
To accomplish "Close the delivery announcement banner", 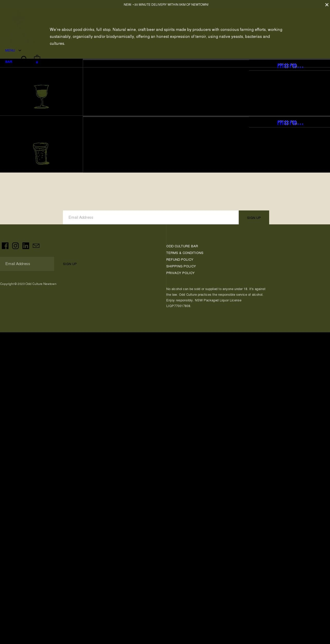I will point(327,5).
